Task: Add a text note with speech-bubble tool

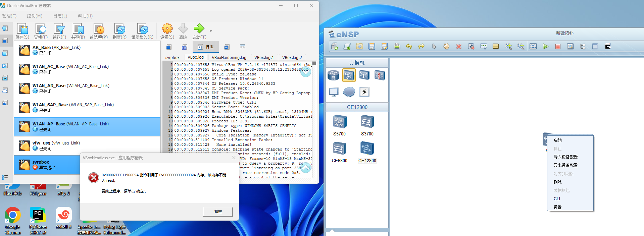Action: pyautogui.click(x=484, y=46)
